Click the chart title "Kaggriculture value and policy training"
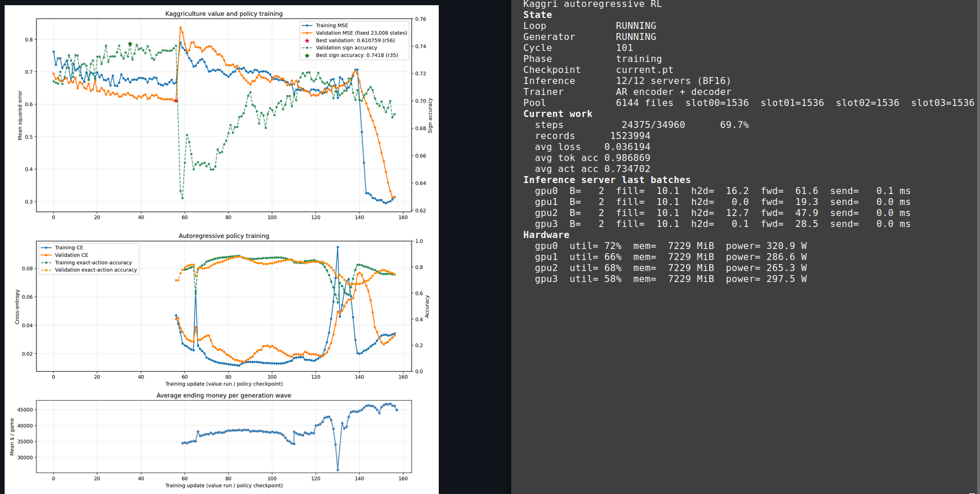The image size is (980, 494). pos(224,13)
